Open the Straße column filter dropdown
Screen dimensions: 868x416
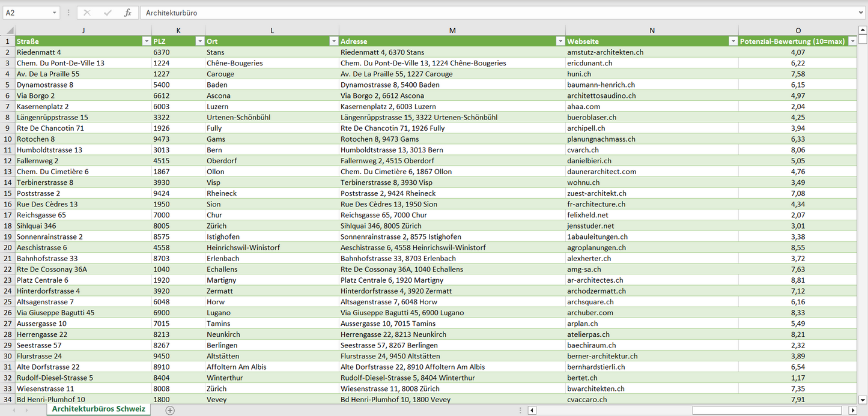[x=146, y=41]
